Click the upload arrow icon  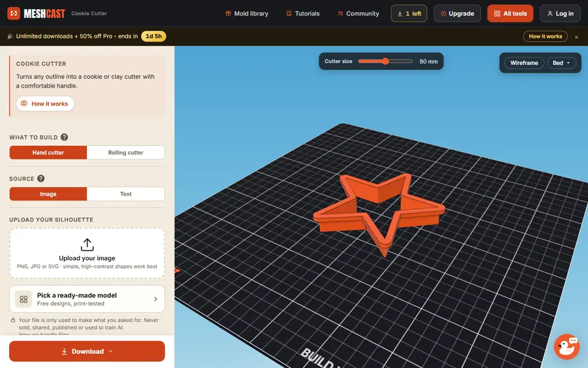click(x=87, y=245)
